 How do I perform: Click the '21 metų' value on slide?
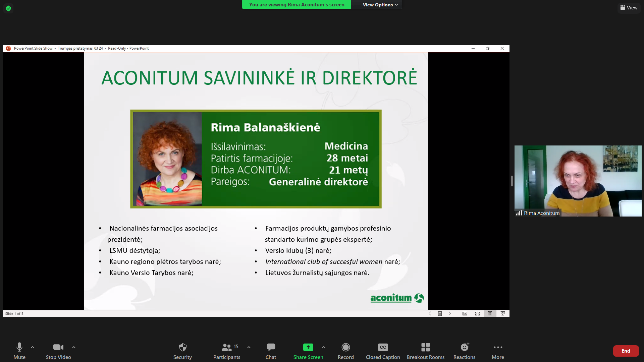coord(348,170)
